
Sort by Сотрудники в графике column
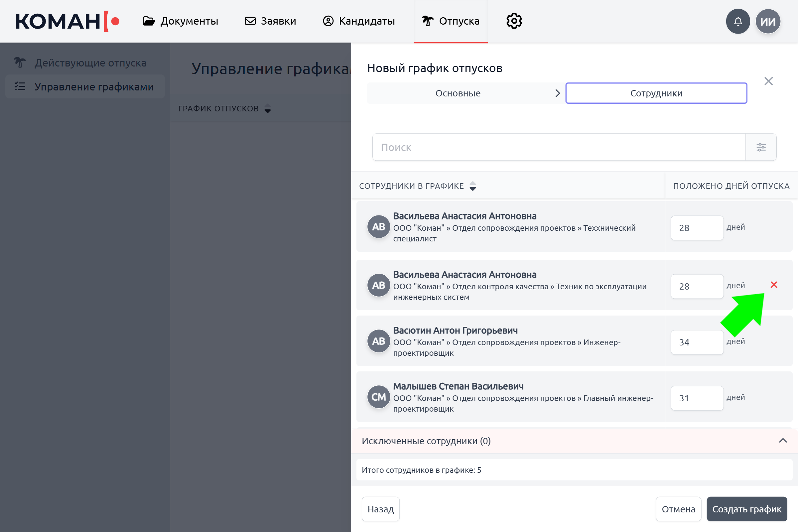[472, 186]
